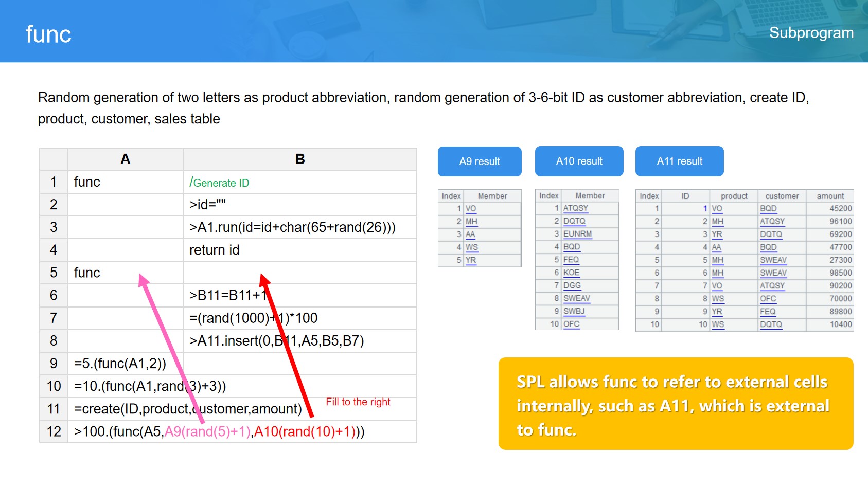The width and height of the screenshot is (868, 488).
Task: Click the 'Fill to the right' label
Action: 358,402
